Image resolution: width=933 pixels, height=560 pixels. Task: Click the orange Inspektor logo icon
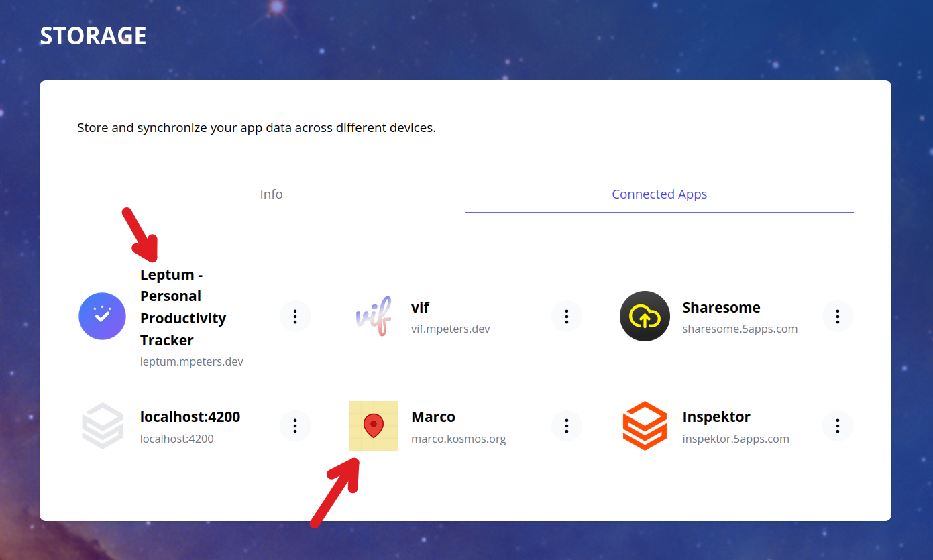(645, 426)
